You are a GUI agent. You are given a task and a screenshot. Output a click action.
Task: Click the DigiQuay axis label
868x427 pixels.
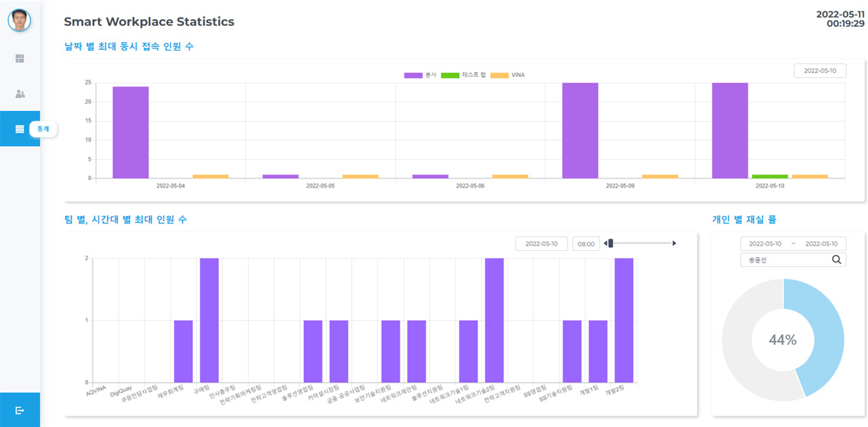click(120, 392)
